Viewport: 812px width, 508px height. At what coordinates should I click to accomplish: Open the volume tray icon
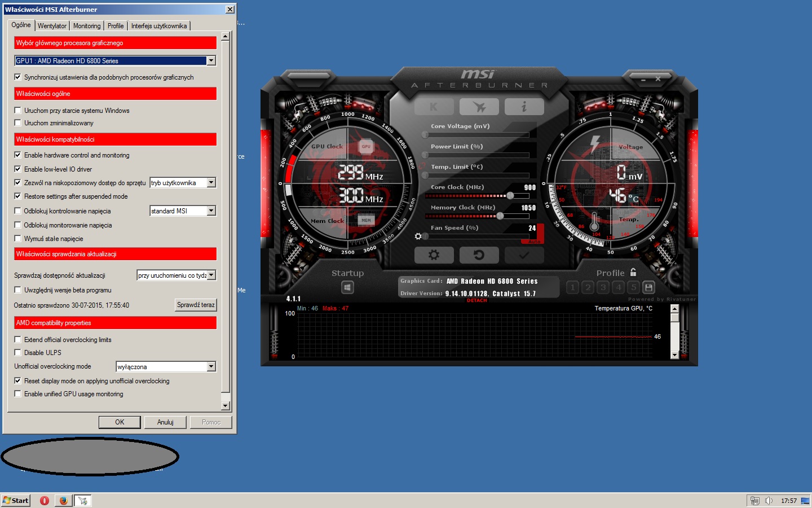pyautogui.click(x=769, y=501)
